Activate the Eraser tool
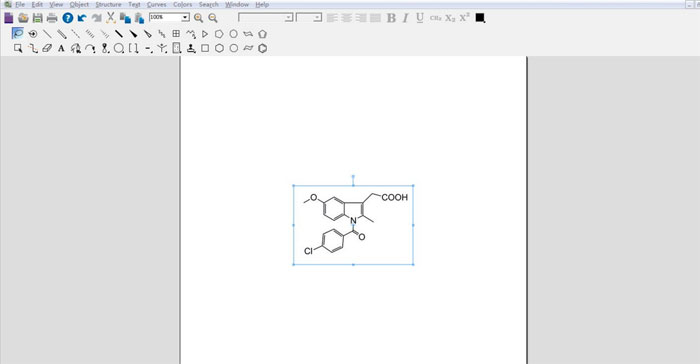700x364 pixels. click(x=47, y=48)
